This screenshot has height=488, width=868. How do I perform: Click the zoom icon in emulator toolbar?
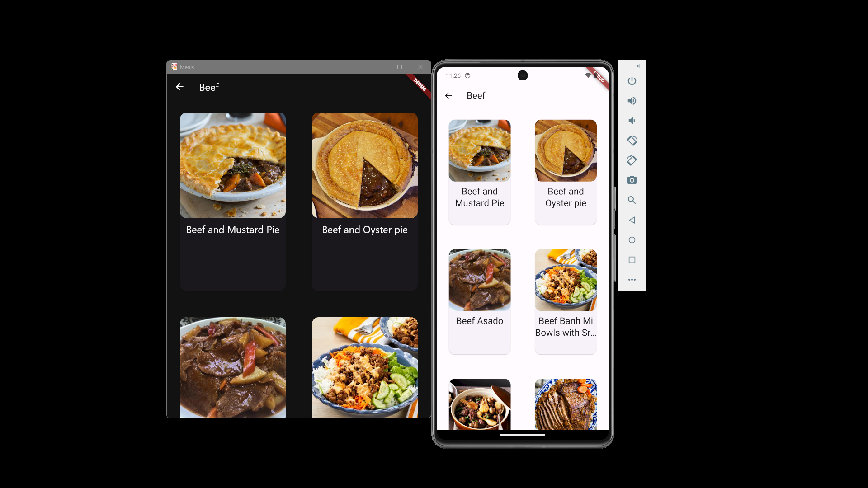pos(632,200)
